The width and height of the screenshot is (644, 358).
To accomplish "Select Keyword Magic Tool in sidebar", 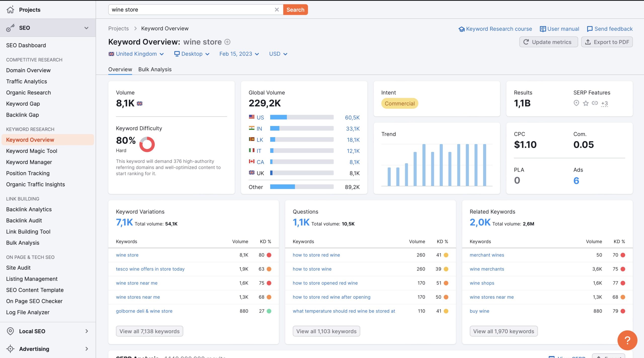I will [31, 151].
